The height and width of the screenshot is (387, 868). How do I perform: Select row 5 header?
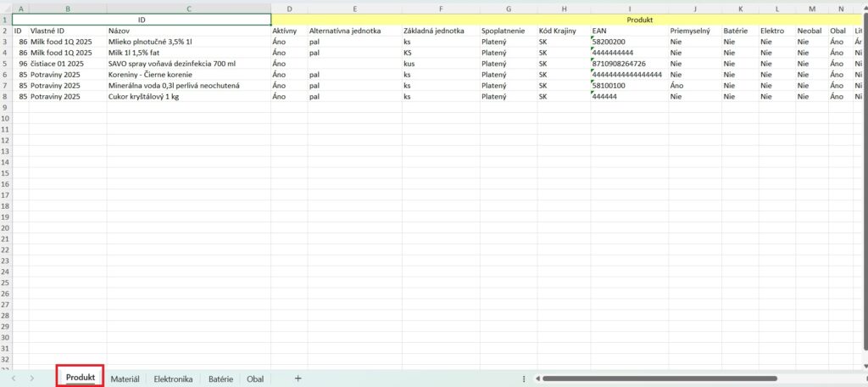pyautogui.click(x=6, y=64)
